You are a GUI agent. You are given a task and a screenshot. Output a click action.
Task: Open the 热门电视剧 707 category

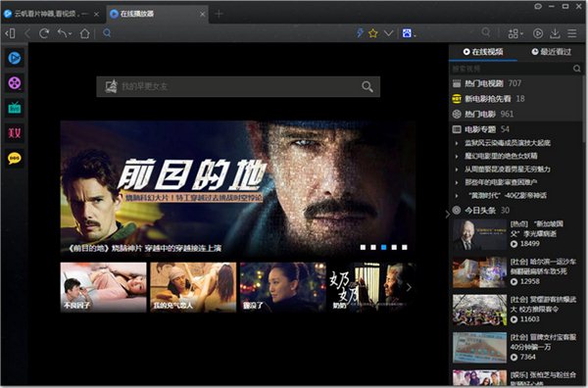pyautogui.click(x=516, y=83)
